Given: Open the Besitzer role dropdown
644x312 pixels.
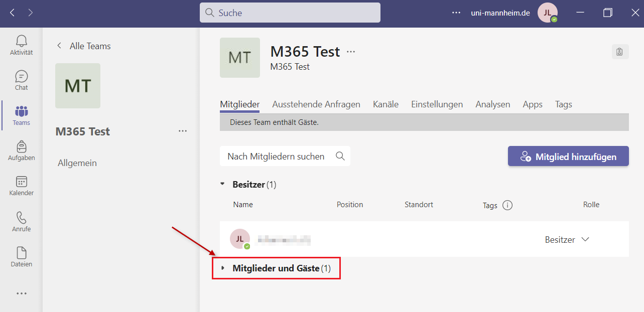Looking at the screenshot, I should 567,240.
